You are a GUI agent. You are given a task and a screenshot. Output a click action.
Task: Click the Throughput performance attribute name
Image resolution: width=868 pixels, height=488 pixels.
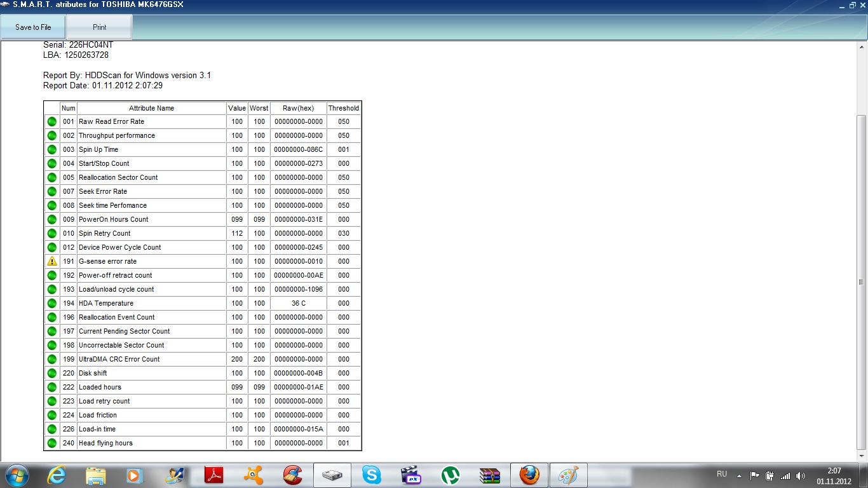[x=117, y=135]
